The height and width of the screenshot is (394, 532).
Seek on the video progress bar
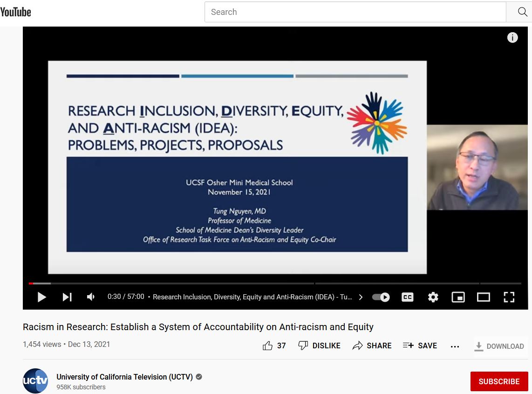tap(275, 283)
